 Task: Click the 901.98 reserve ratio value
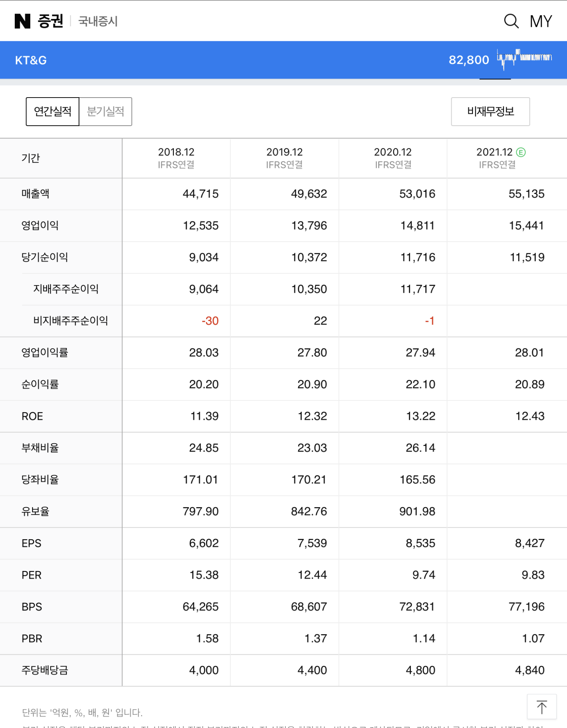(x=417, y=512)
